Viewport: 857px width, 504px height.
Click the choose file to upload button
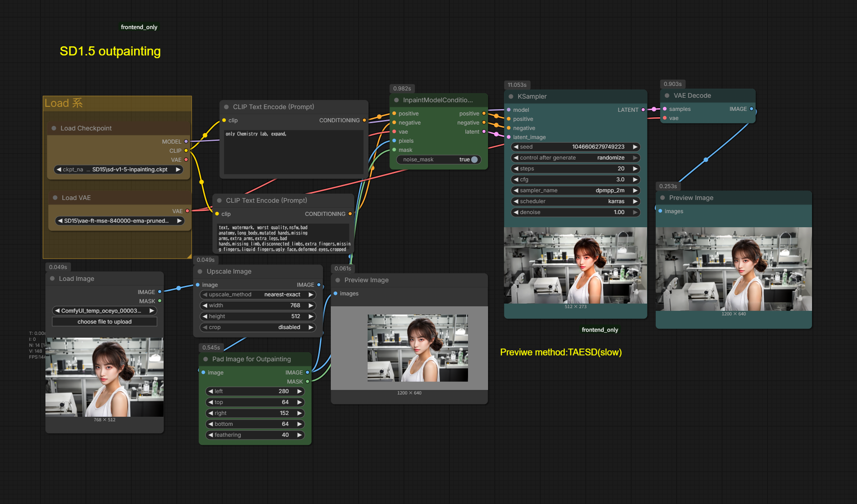[105, 322]
